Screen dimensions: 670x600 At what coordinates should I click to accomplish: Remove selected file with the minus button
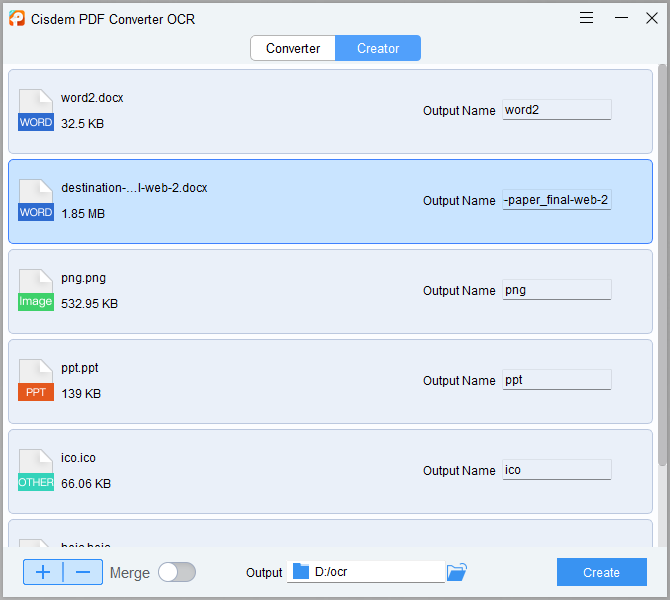click(x=83, y=572)
